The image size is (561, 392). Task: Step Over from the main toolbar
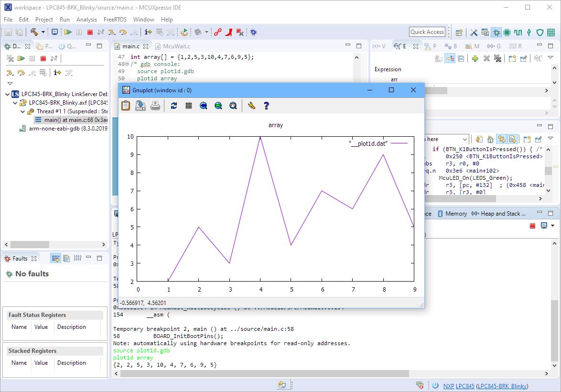123,32
